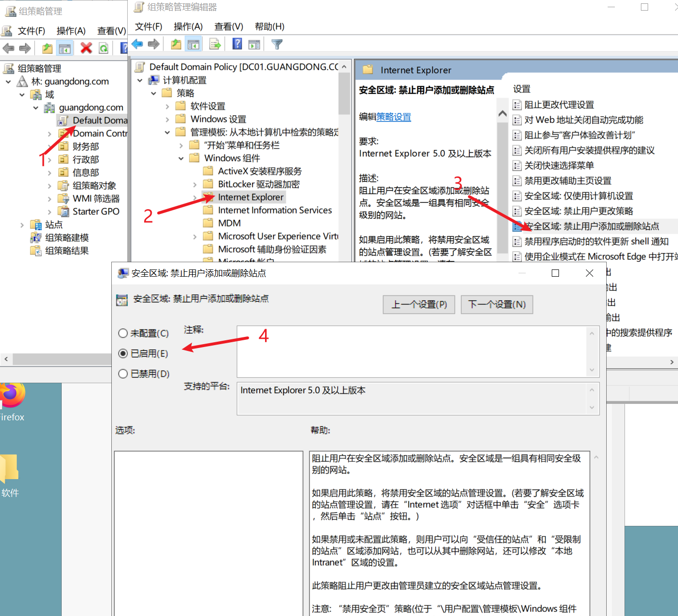Image resolution: width=678 pixels, height=616 pixels.
Task: Click the 上一个设置(P) button
Action: [x=419, y=305]
